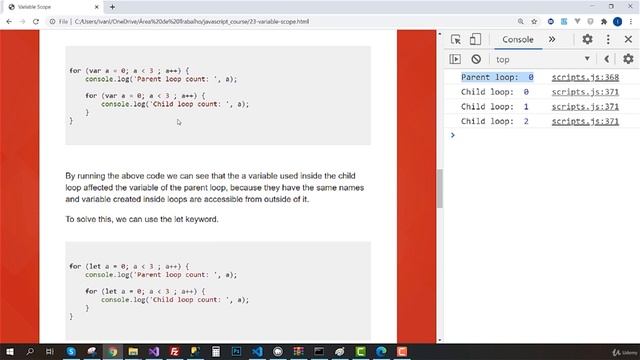Open the Calculator from the taskbar

(216, 351)
